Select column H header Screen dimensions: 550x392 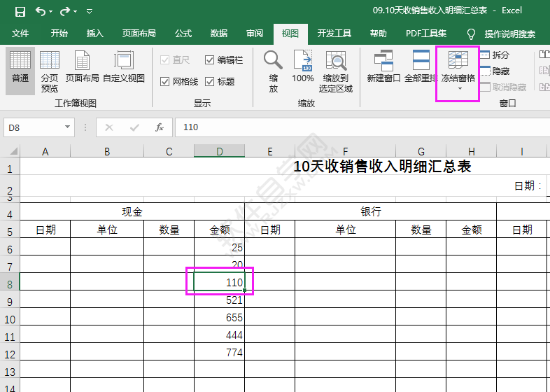point(471,152)
